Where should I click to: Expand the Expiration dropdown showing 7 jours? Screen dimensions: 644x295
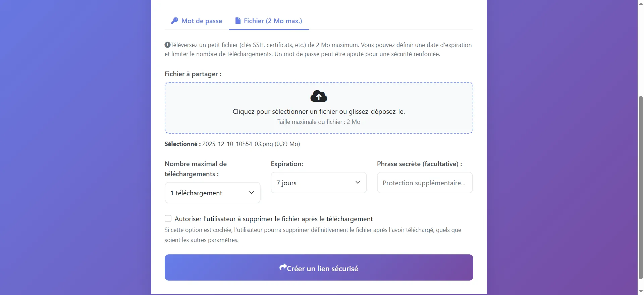pos(318,183)
